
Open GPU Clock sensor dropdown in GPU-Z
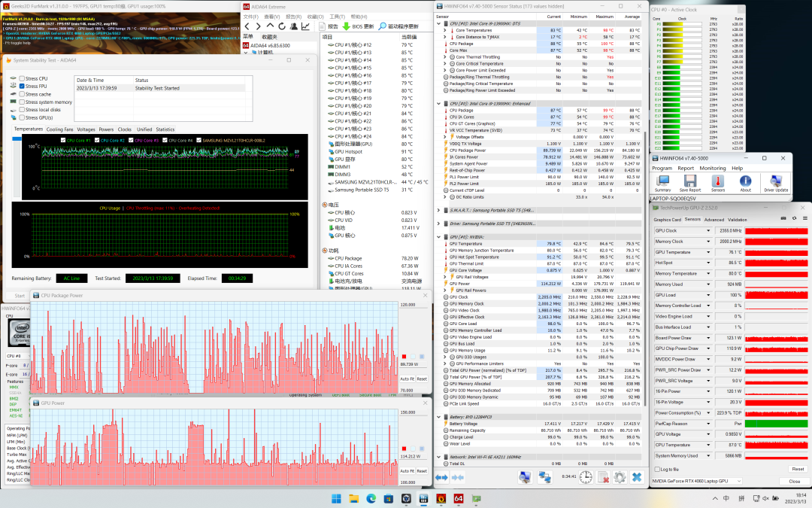[x=708, y=231]
